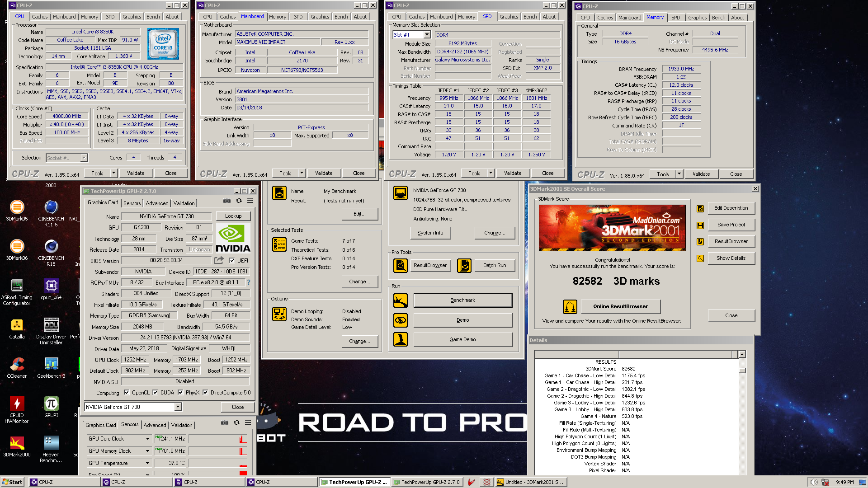
Task: Click the refresh icon in the GPU-Z Sensors window
Action: click(x=236, y=423)
